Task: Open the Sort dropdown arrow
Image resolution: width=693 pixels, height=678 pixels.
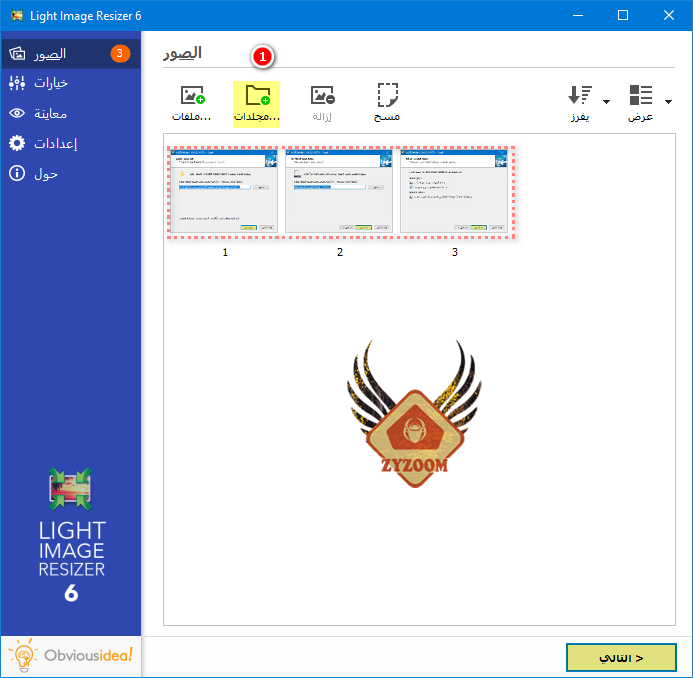Action: point(606,102)
